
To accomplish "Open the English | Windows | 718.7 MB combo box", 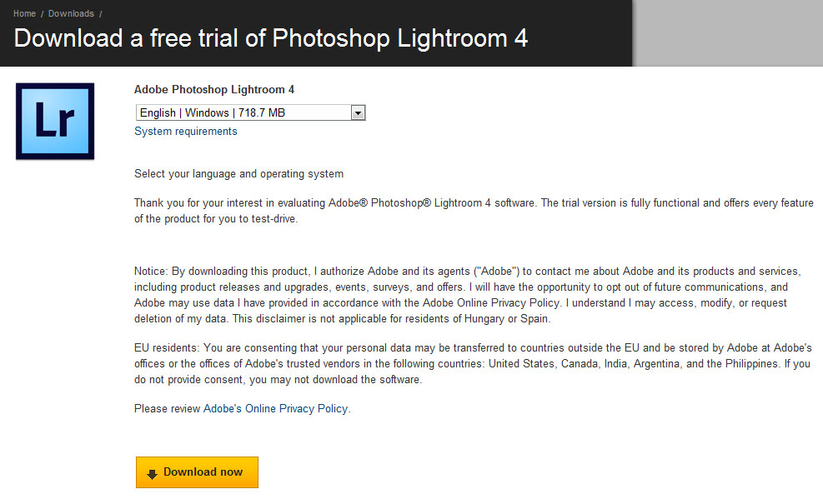I will (x=250, y=112).
